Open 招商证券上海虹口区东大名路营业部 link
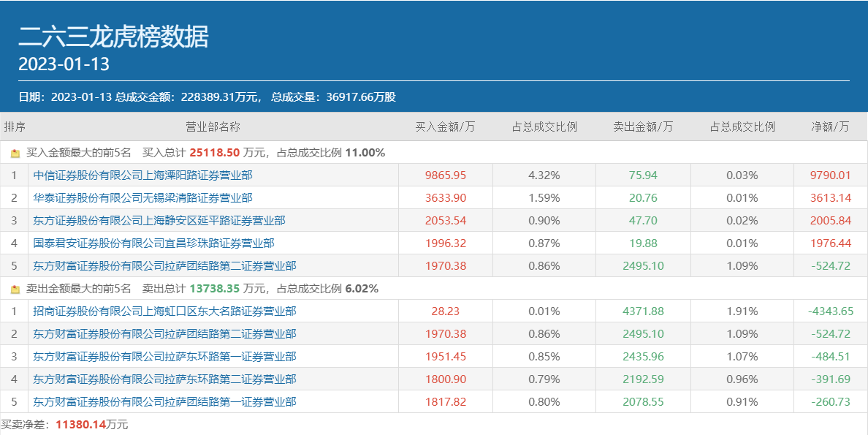 click(165, 311)
